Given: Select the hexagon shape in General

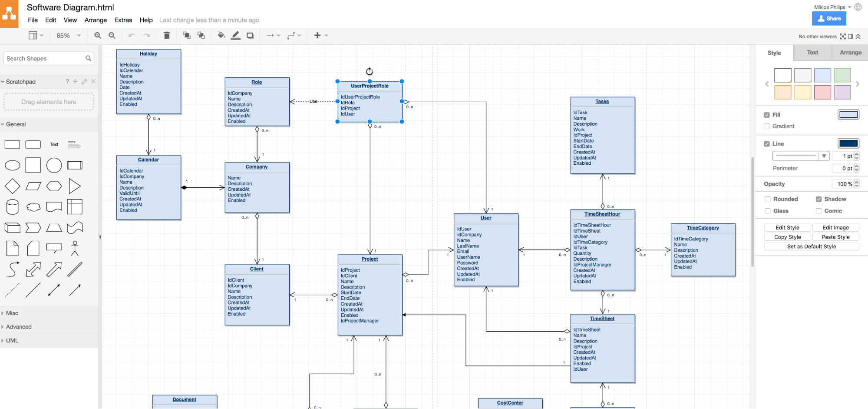Looking at the screenshot, I should coord(54,186).
